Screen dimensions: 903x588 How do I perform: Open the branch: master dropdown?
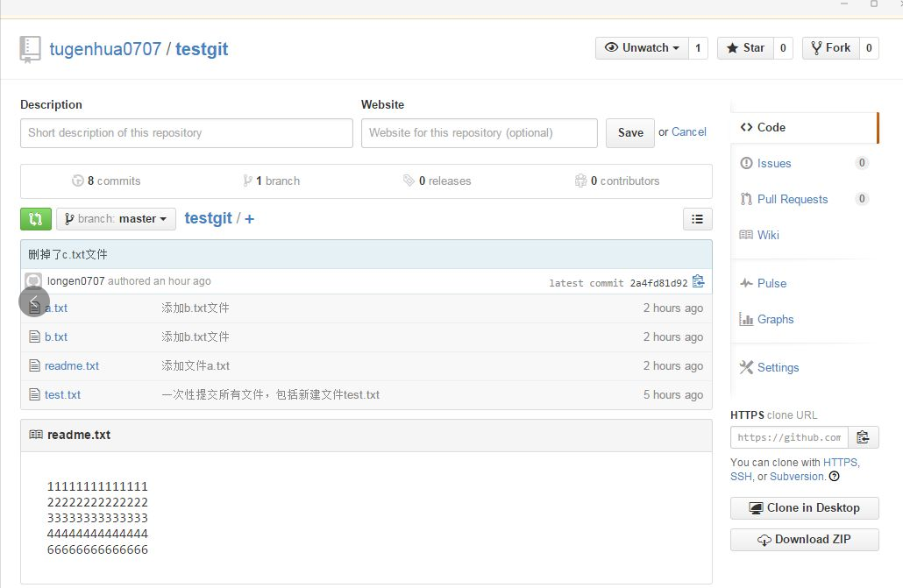point(117,219)
